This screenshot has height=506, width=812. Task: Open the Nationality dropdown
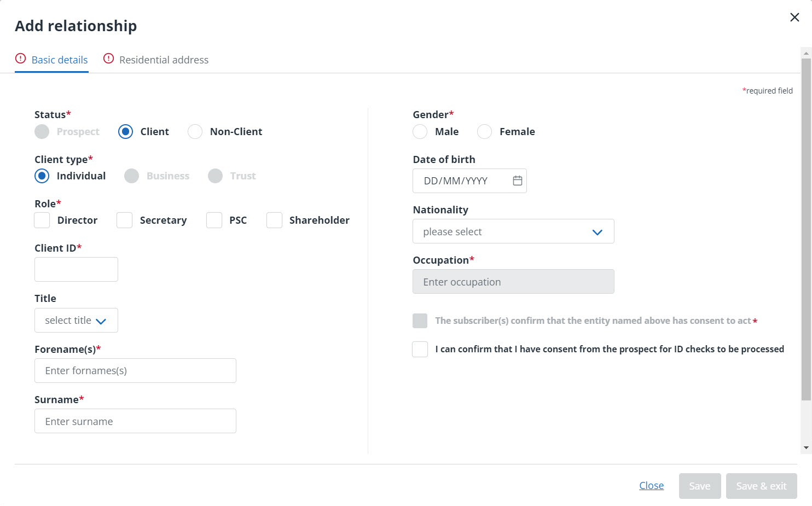click(x=513, y=231)
